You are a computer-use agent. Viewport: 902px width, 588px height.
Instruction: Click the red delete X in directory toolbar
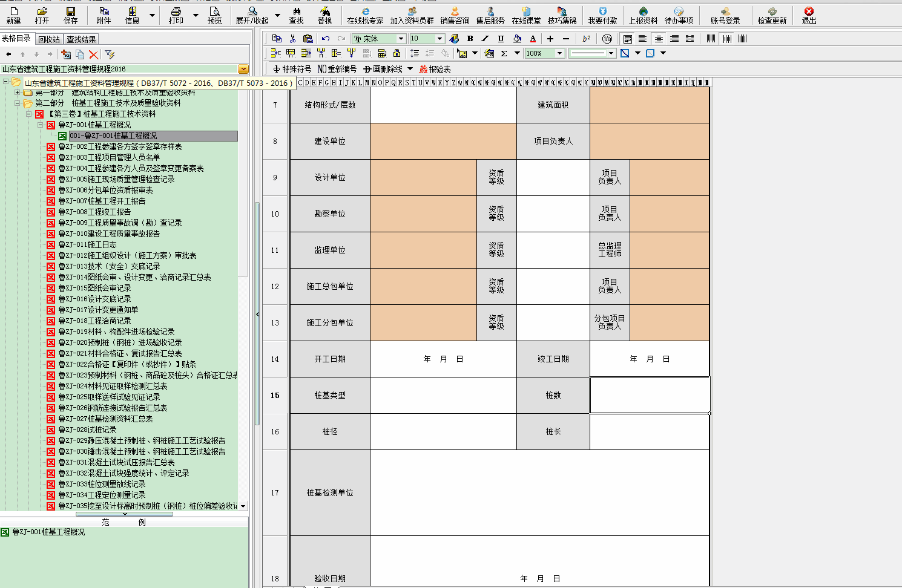point(93,54)
